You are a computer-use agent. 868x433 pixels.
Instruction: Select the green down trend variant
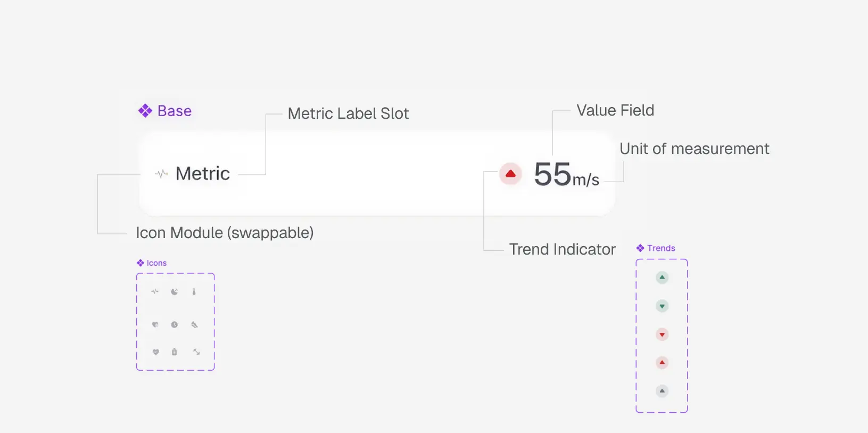pos(662,306)
